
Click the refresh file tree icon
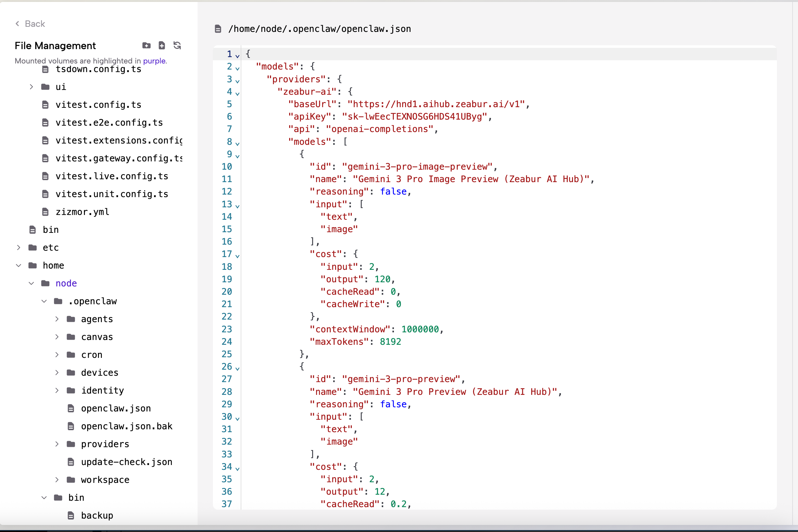(177, 46)
